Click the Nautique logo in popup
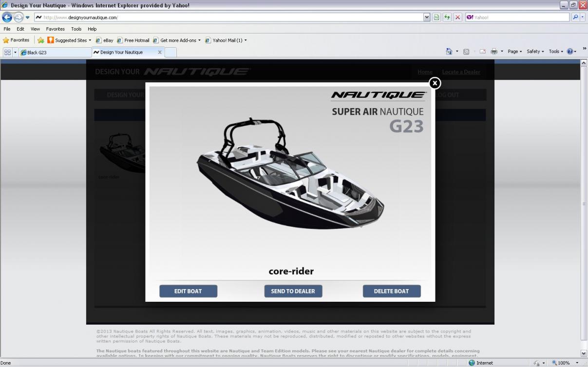Viewport: 588px width, 367px height. (378, 95)
